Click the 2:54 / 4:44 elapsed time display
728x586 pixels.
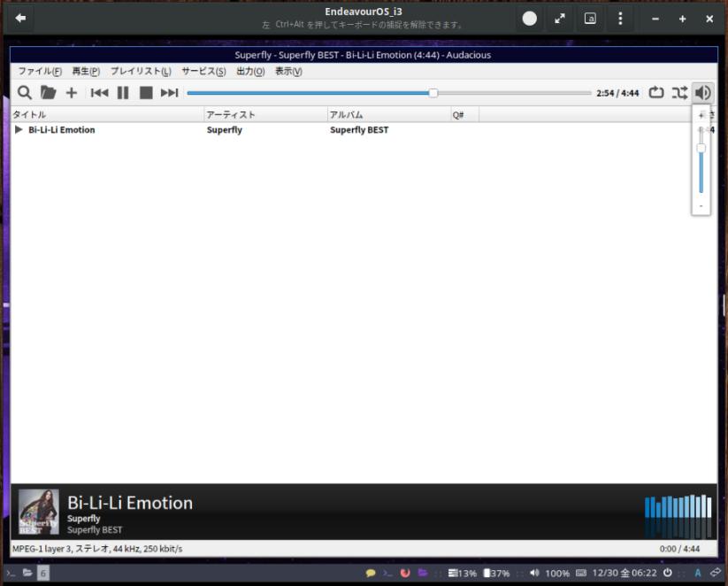[617, 93]
